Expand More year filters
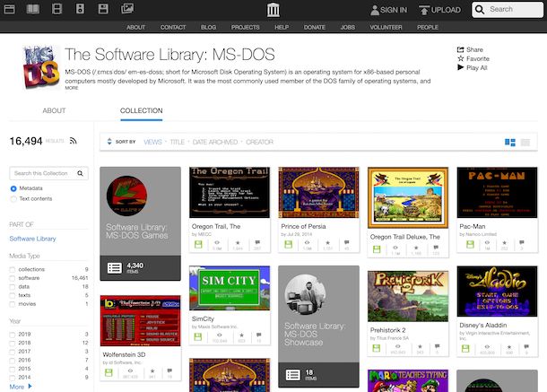The height and width of the screenshot is (392, 547). click(21, 387)
